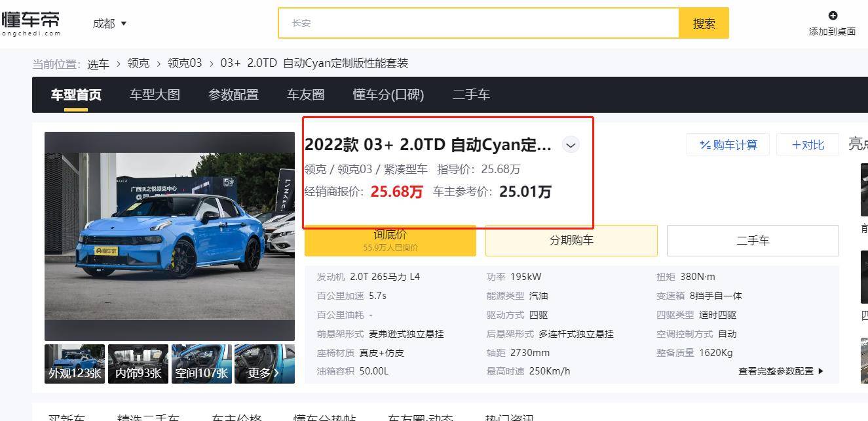This screenshot has width=868, height=421.
Task: Click the +对比 button
Action: pos(808,145)
